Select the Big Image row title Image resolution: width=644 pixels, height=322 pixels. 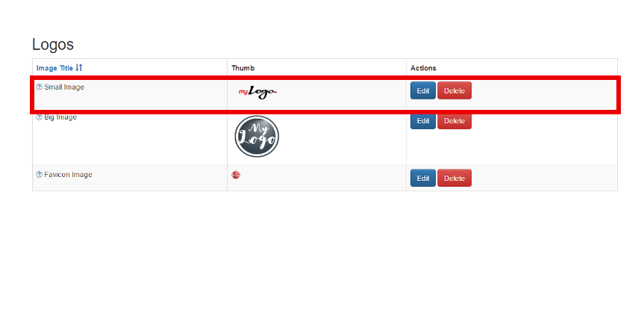[60, 117]
